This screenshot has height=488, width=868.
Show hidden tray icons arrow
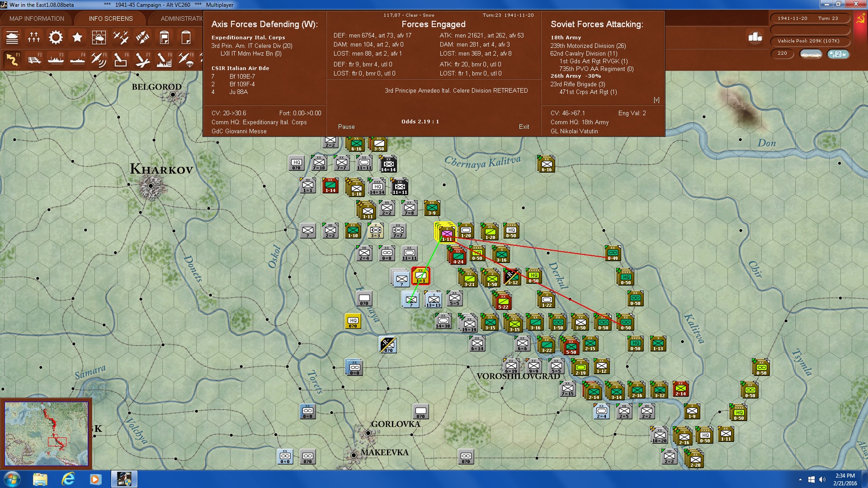[x=800, y=479]
